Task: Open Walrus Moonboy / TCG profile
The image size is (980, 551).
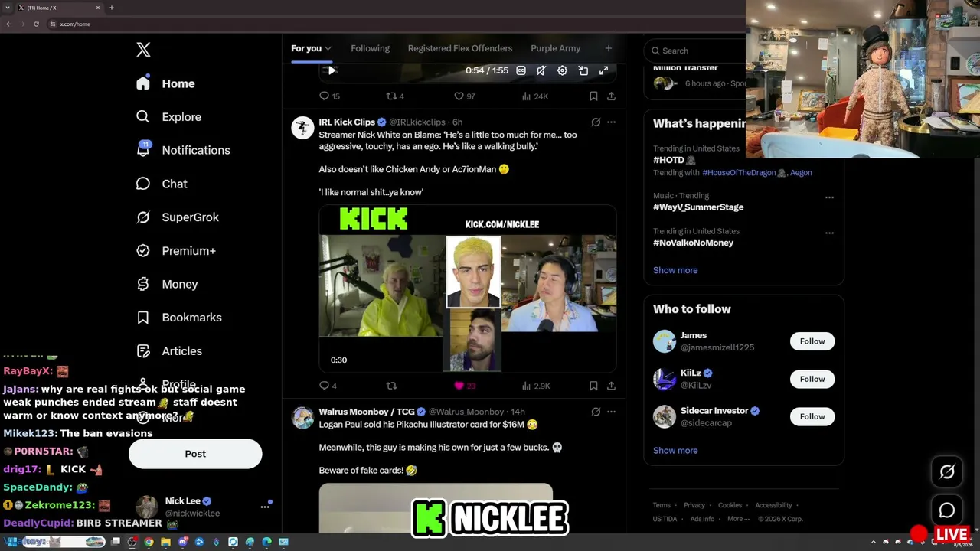Action: click(367, 412)
